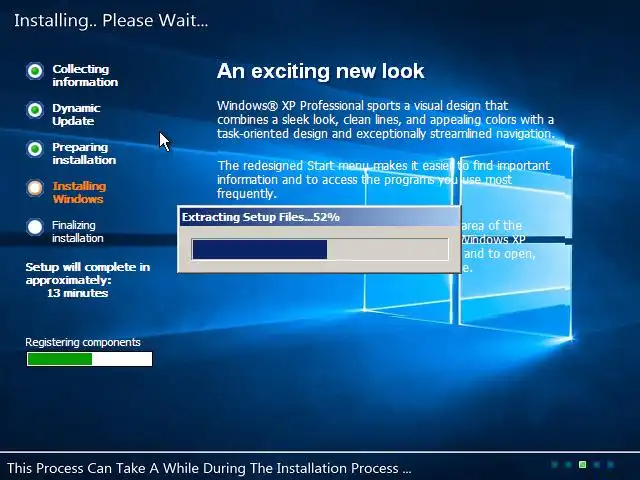Click the Preparing installation step indicator
The height and width of the screenshot is (480, 640).
point(35,149)
